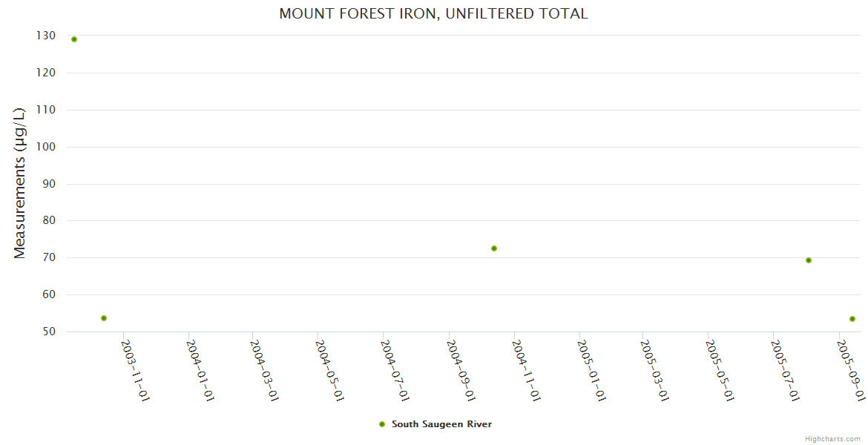Toggle the South Saugeen River series label
This screenshot has width=868, height=445.
click(x=441, y=424)
